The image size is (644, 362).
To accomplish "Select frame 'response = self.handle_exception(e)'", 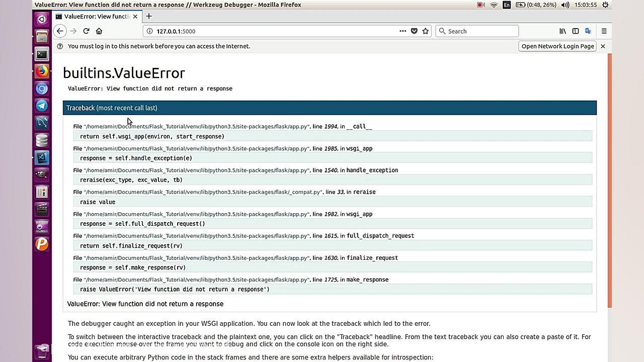I will 333,158.
